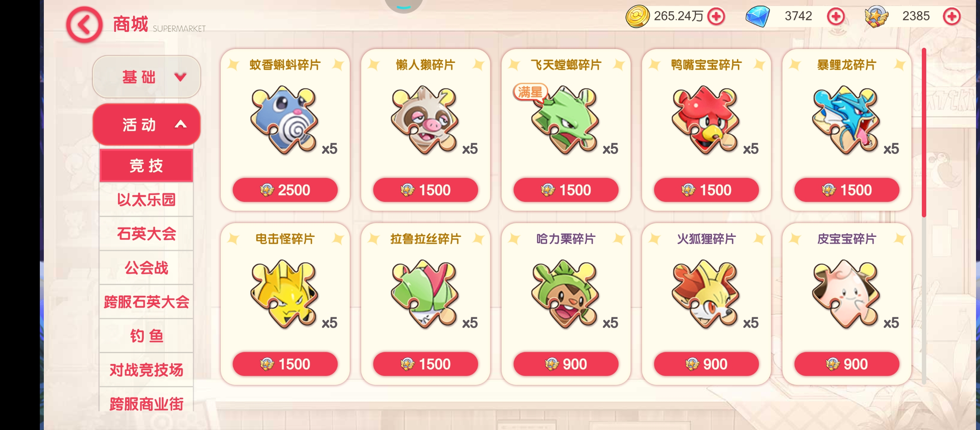Select the Fennekin (火狐狸) fragment icon
The width and height of the screenshot is (980, 430).
pos(706,294)
